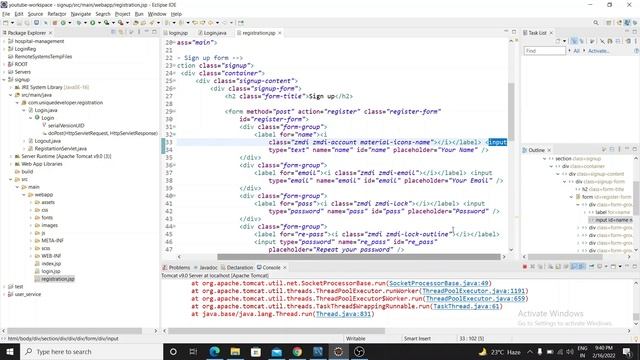
Task: Open the Run configurations dropdown arrow beside Run
Action: click(99, 23)
